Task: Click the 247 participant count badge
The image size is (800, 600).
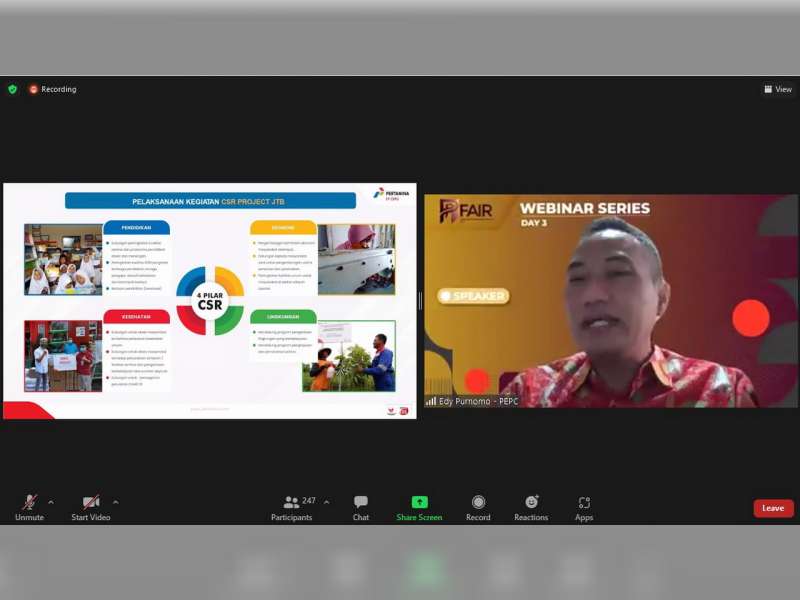Action: pos(308,500)
